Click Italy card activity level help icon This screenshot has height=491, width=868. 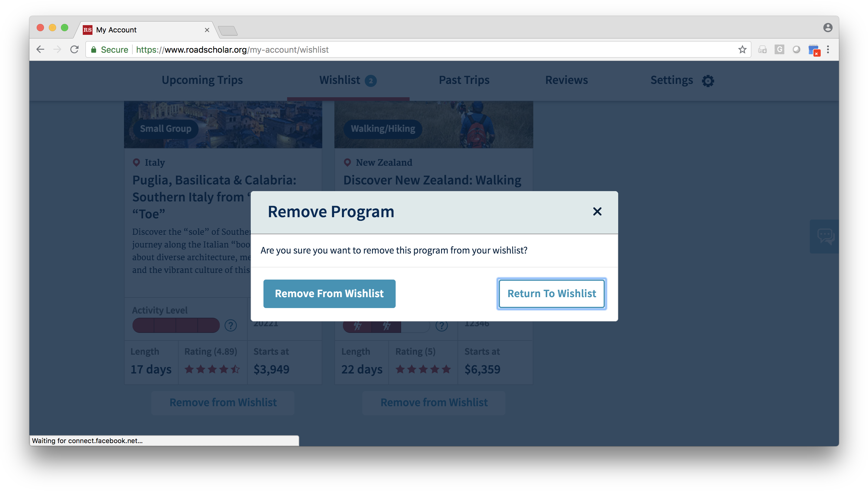coord(230,325)
